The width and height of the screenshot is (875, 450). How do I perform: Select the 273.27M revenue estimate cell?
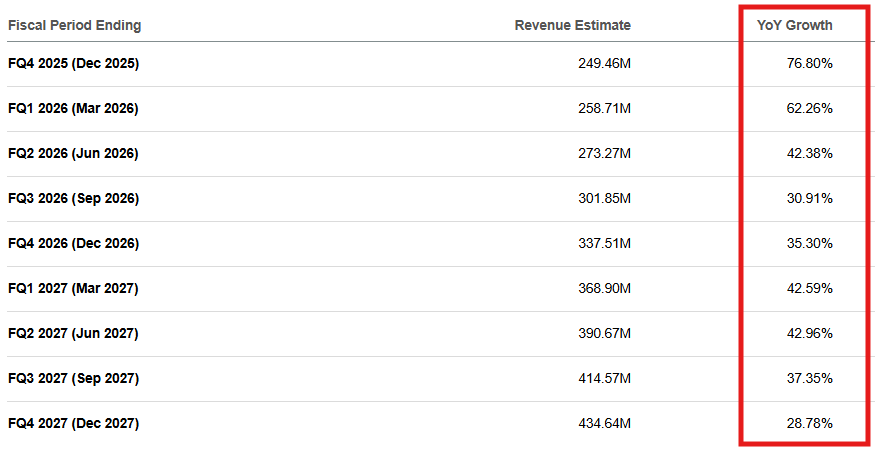604,154
